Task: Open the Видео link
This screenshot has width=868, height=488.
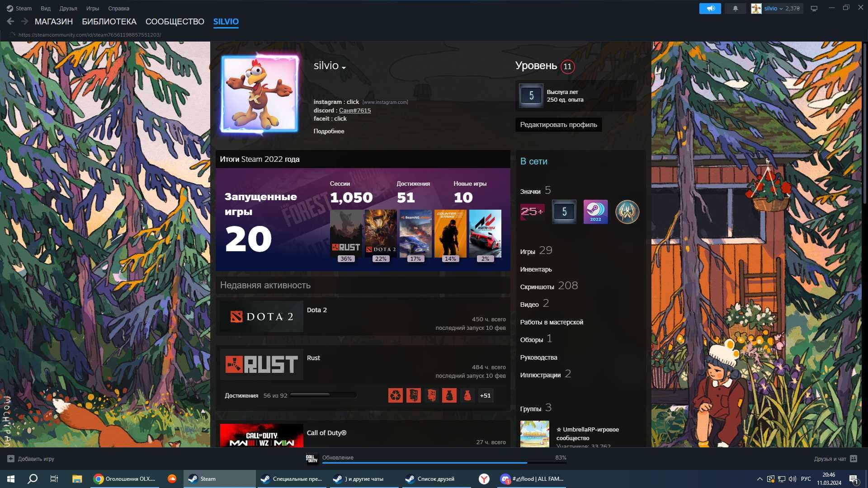Action: pyautogui.click(x=534, y=304)
